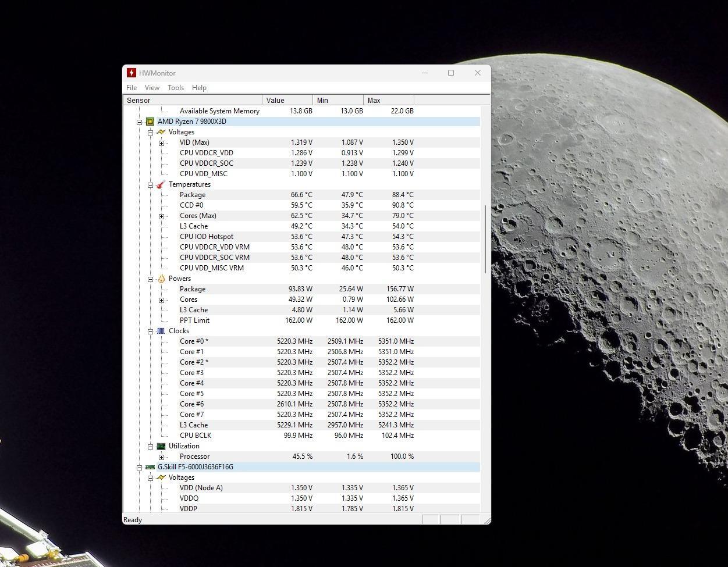The image size is (728, 567).
Task: Click the Powers flame icon
Action: 161,279
